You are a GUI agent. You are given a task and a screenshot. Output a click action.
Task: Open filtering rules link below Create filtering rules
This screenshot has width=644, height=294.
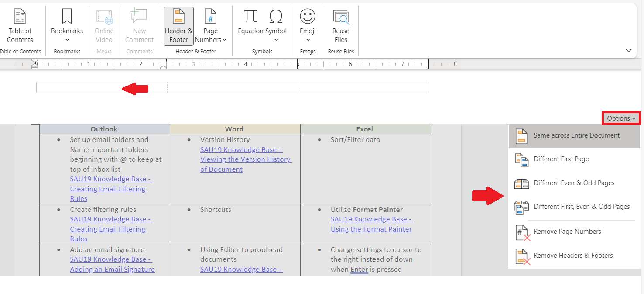[111, 229]
